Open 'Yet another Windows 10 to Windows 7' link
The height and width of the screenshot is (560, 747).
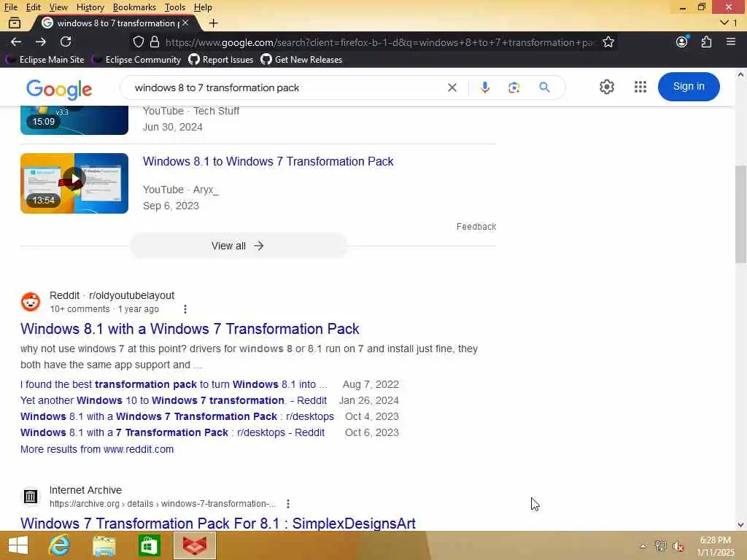click(x=174, y=400)
